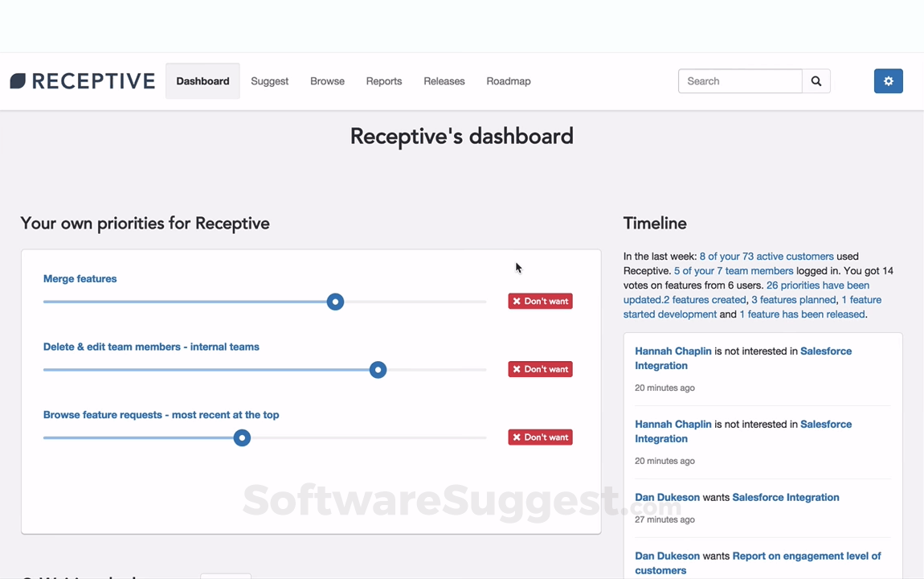The height and width of the screenshot is (579, 924).
Task: Open the Releases page
Action: [x=444, y=81]
